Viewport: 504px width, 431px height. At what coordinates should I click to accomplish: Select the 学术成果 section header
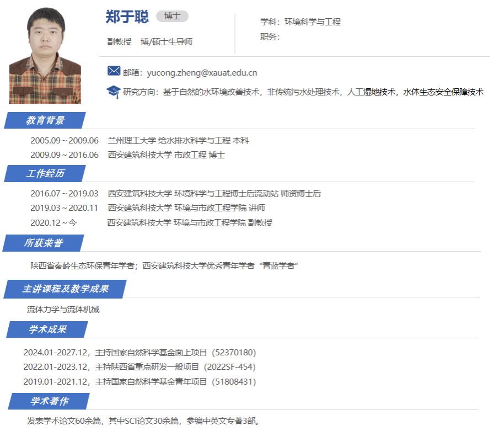(x=47, y=329)
